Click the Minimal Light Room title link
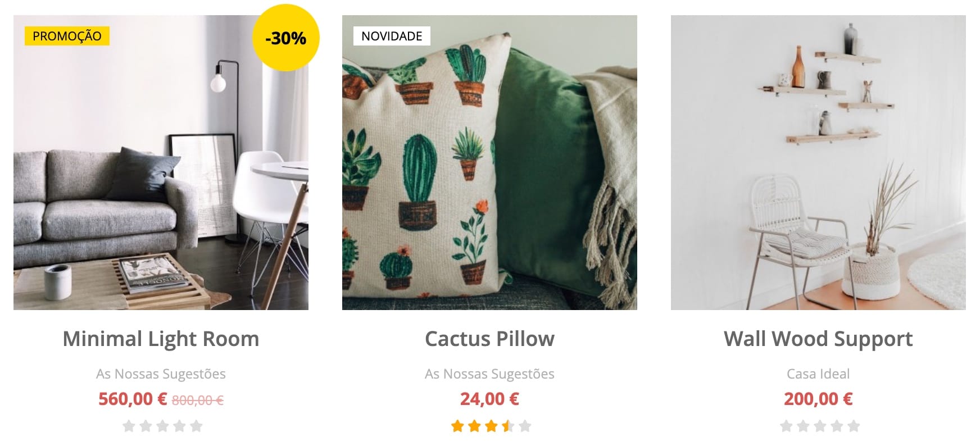980x446 pixels. 161,339
